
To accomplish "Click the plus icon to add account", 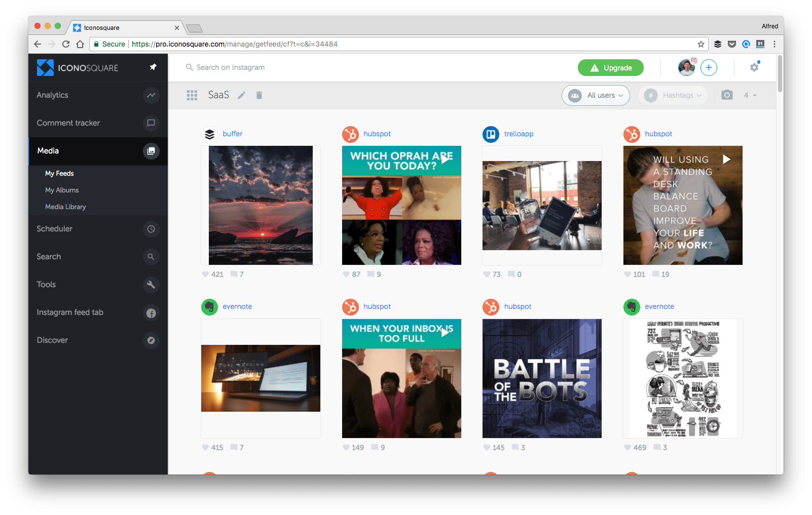I will 709,67.
